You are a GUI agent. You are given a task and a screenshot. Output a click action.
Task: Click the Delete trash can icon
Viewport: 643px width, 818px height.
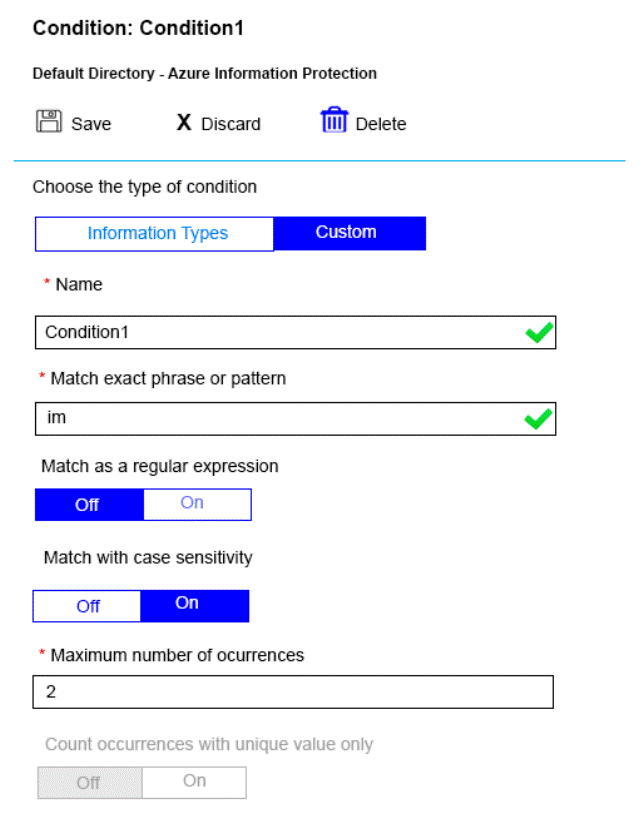(x=333, y=121)
